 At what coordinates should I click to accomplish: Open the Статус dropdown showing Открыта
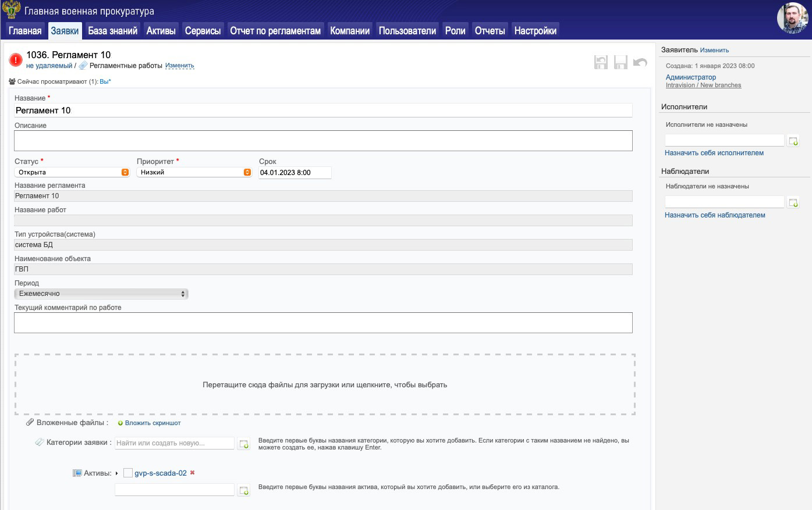click(x=72, y=172)
